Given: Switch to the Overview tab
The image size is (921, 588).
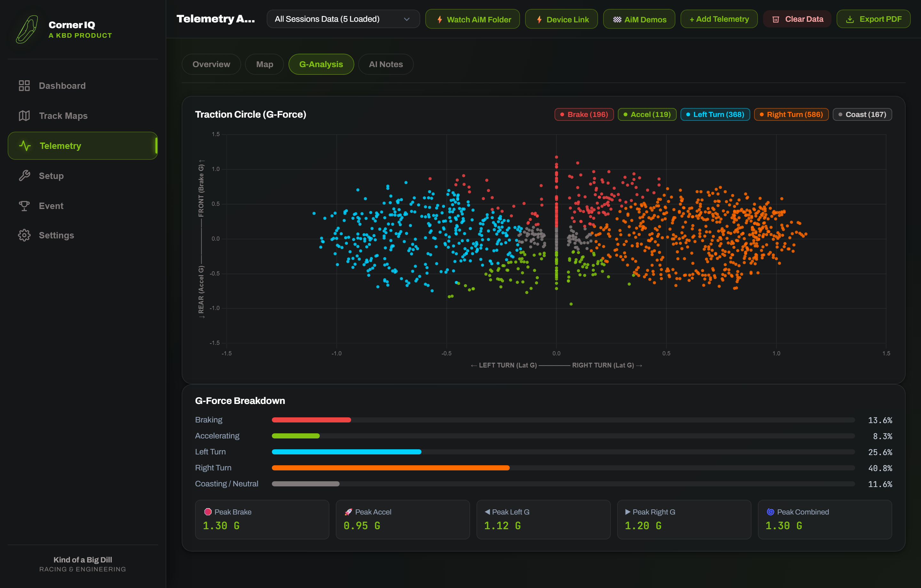Looking at the screenshot, I should point(211,64).
